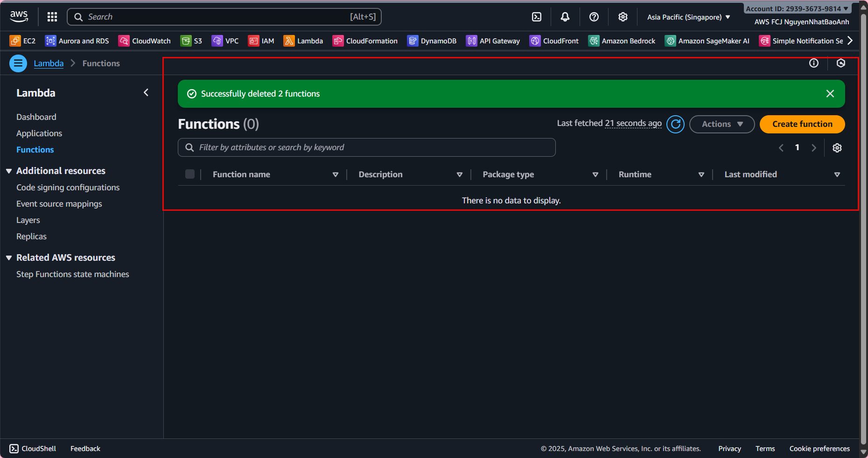Screen dimensions: 868x458
Task: Open the Asia Pacific (Singapore) region dropdown
Action: tap(689, 17)
